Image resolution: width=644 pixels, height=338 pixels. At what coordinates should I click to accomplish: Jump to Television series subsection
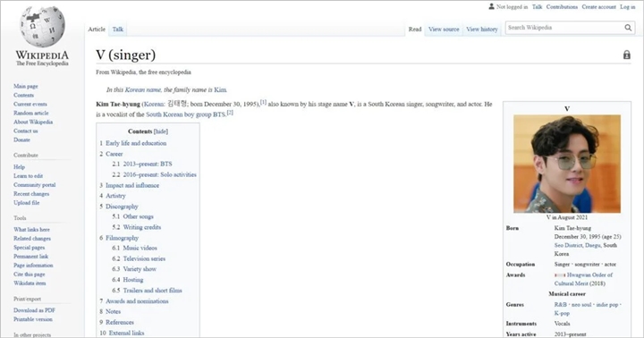(144, 259)
